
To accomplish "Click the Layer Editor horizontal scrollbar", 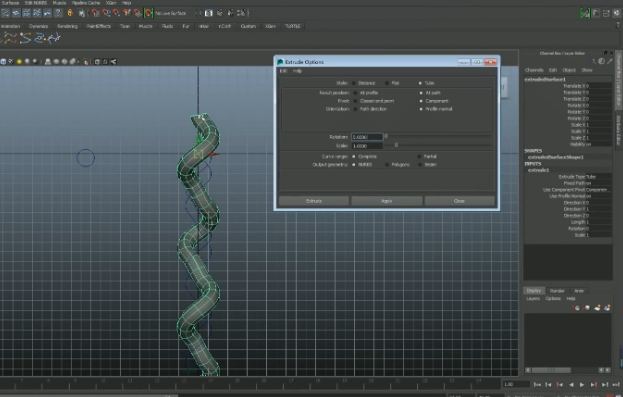I will [551, 370].
